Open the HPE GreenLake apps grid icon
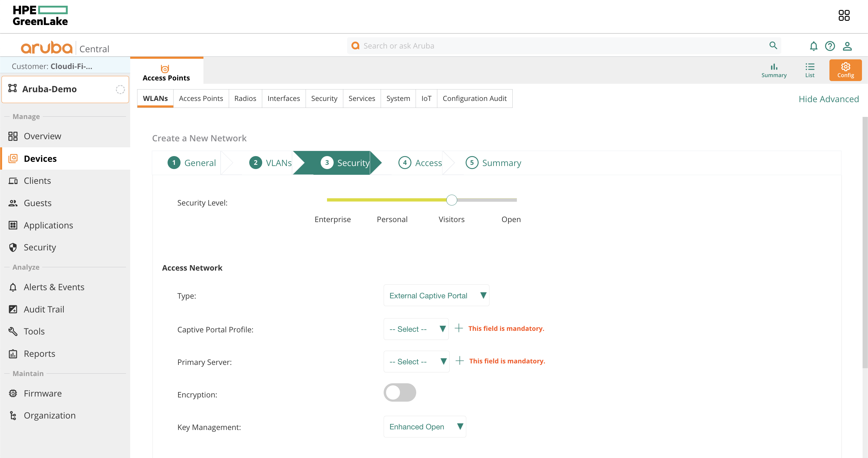The height and width of the screenshot is (458, 868). 844,15
